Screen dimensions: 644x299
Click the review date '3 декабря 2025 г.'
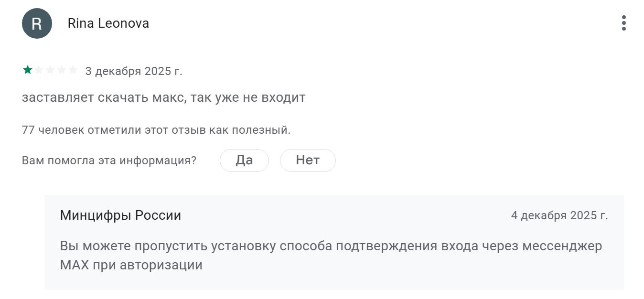[134, 71]
